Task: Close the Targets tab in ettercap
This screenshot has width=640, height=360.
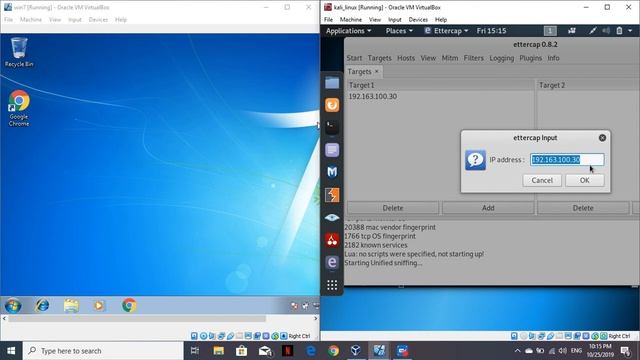Action: pyautogui.click(x=376, y=71)
